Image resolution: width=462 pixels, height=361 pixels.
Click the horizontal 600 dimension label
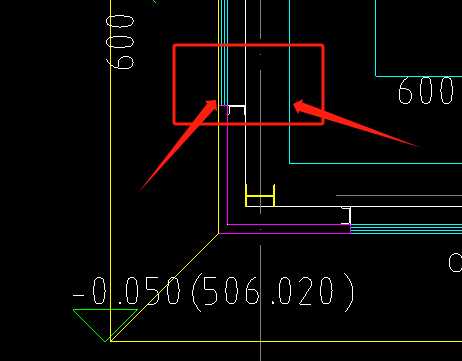(426, 91)
